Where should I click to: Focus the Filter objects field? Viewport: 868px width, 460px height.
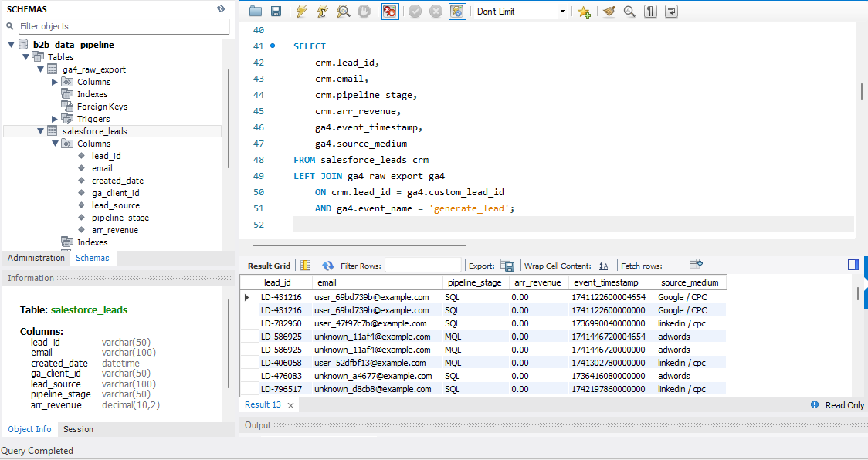tap(124, 26)
